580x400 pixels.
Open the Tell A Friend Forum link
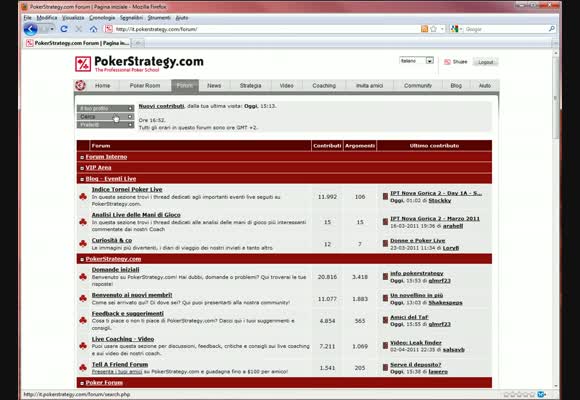click(x=120, y=364)
